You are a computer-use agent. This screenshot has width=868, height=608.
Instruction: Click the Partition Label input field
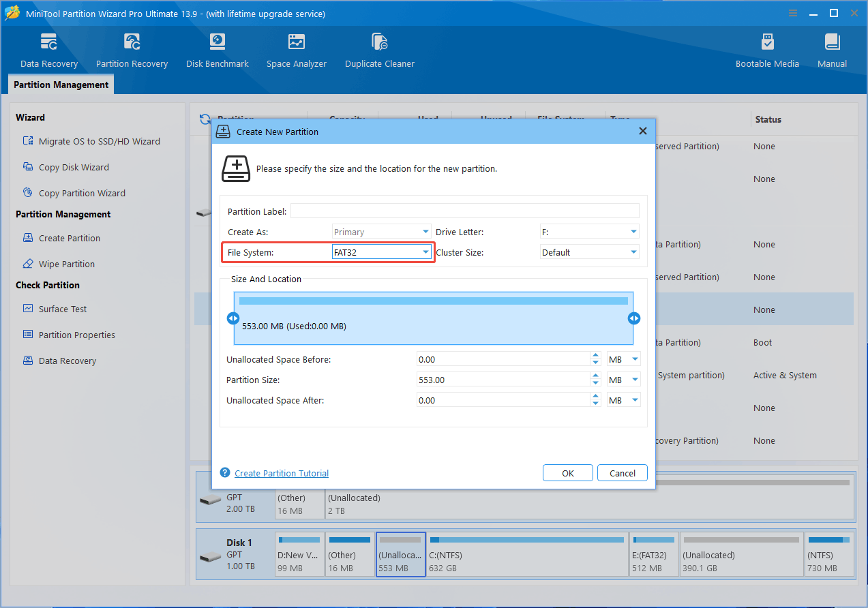click(465, 211)
